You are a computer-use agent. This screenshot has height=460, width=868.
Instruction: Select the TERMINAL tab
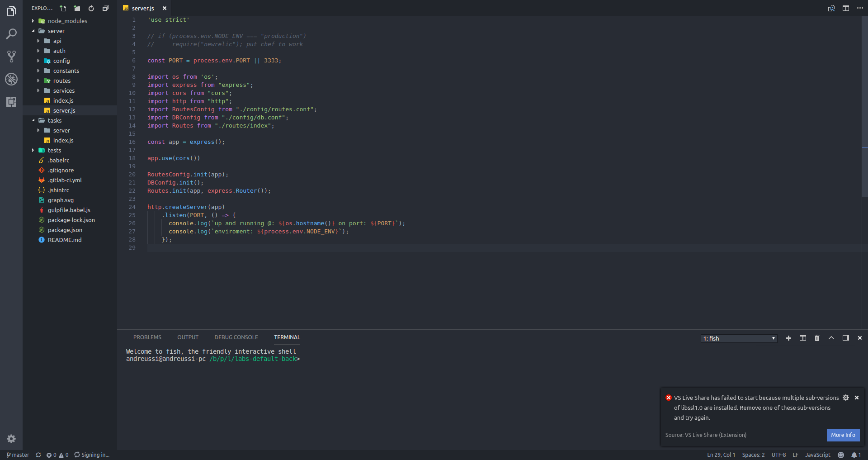(287, 337)
